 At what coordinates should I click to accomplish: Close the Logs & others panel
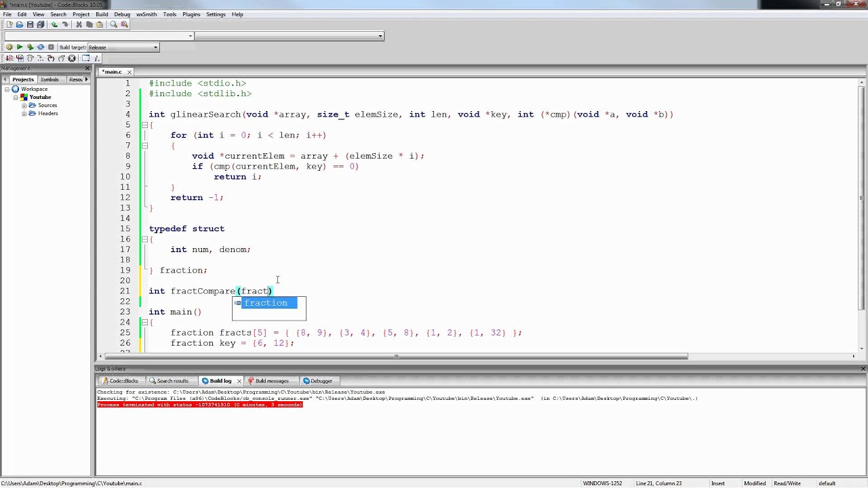(863, 369)
